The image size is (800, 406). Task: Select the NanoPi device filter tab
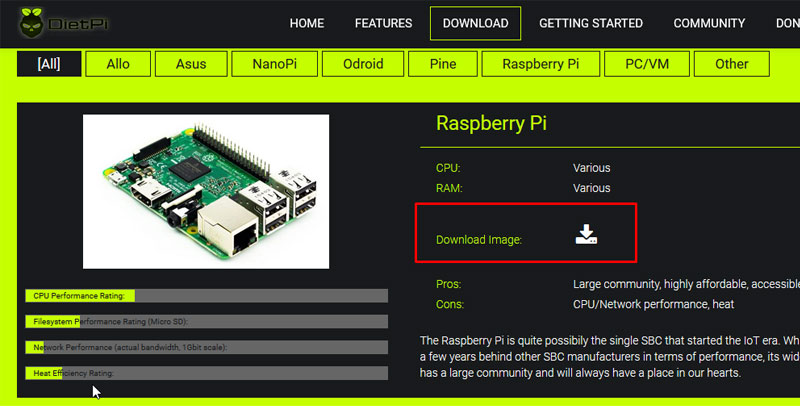pyautogui.click(x=274, y=64)
